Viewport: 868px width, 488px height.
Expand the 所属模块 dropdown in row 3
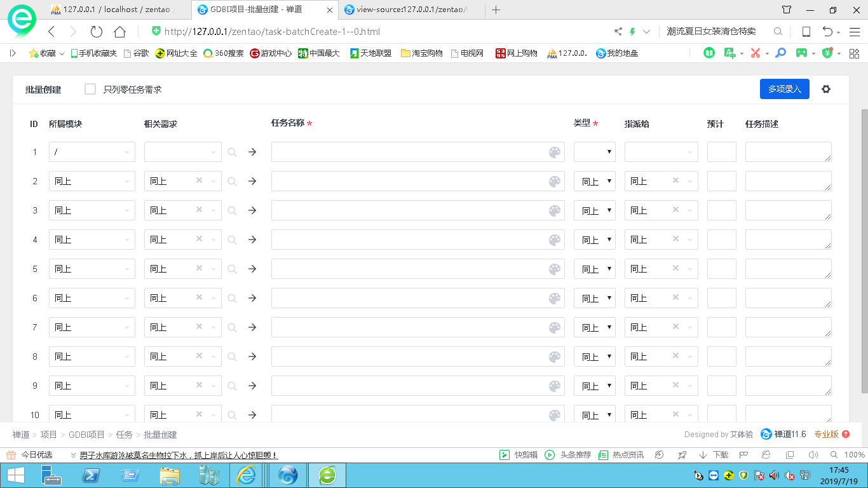(x=92, y=210)
